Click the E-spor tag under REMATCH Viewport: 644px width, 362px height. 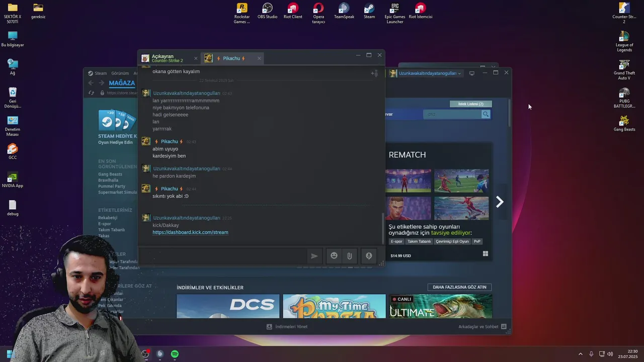point(397,241)
